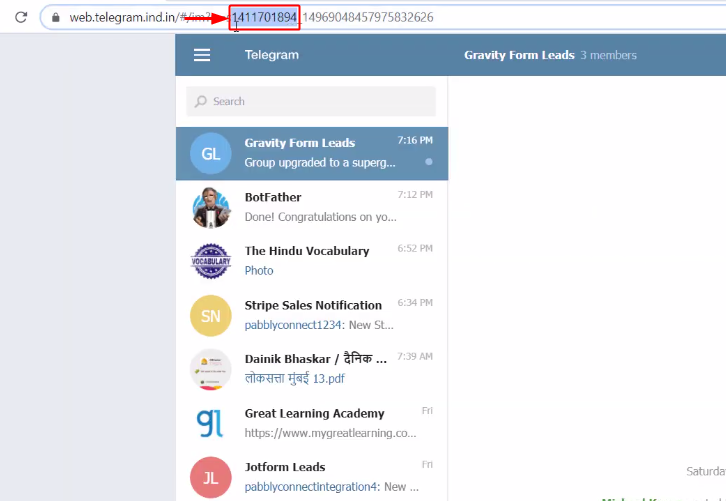Click the JL avatar for Jotform Leads

pos(211,477)
